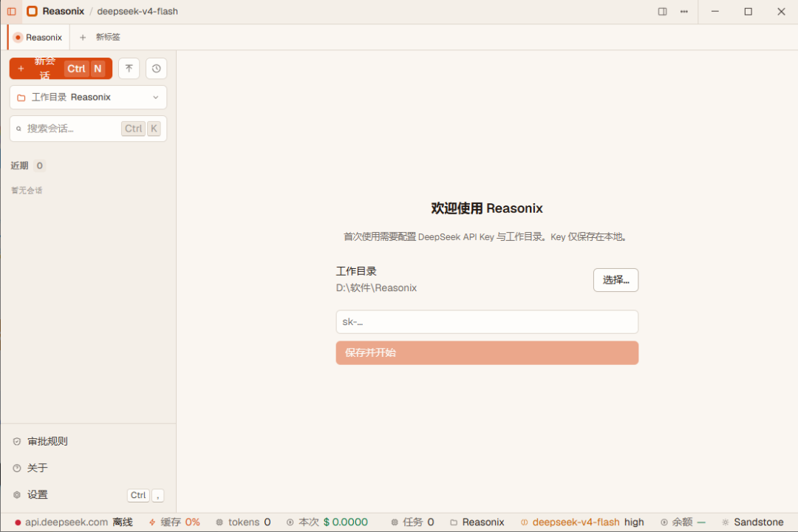Click the $ 0.0000 cost value
This screenshot has height=532, width=798.
pos(346,522)
